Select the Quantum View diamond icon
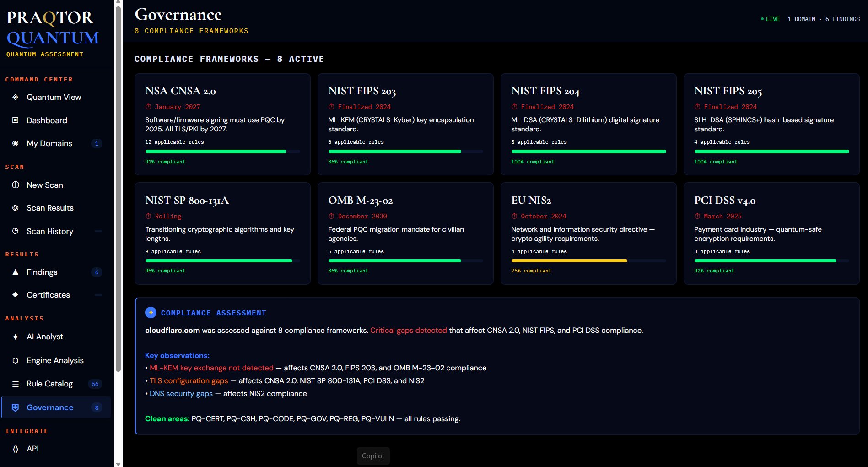This screenshot has width=868, height=467. click(x=15, y=97)
